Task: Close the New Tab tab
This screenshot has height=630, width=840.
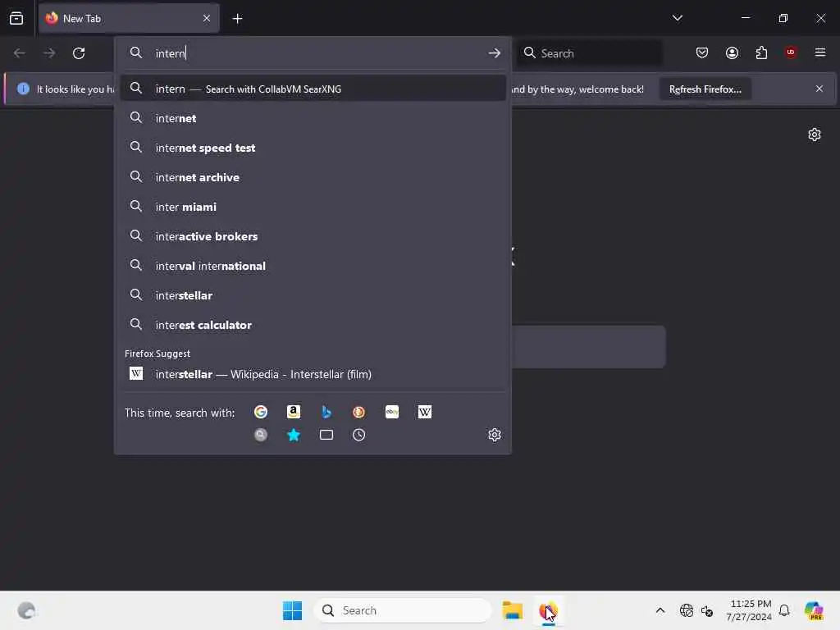Action: [207, 18]
